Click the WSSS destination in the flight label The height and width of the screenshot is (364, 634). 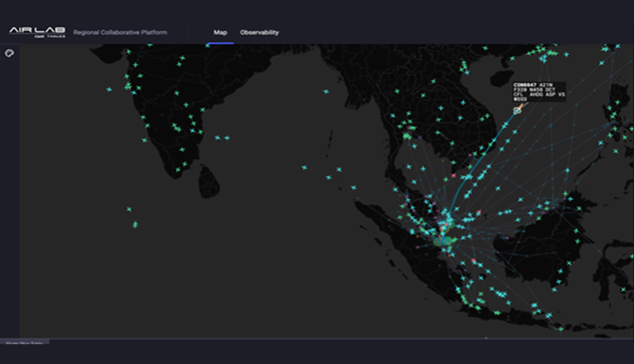click(520, 99)
